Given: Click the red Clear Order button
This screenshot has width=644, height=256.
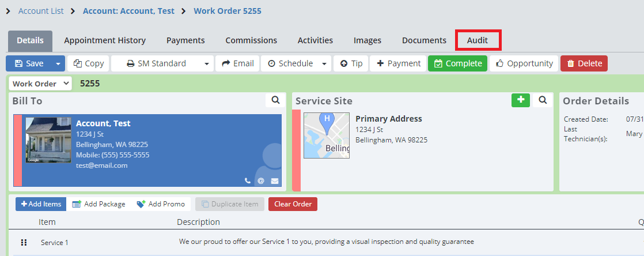Looking at the screenshot, I should point(293,204).
